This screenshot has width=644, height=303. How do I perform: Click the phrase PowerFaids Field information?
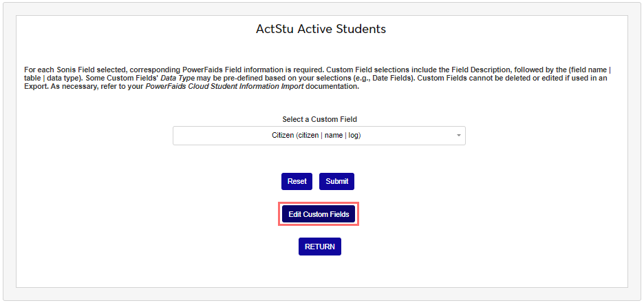[x=233, y=70]
